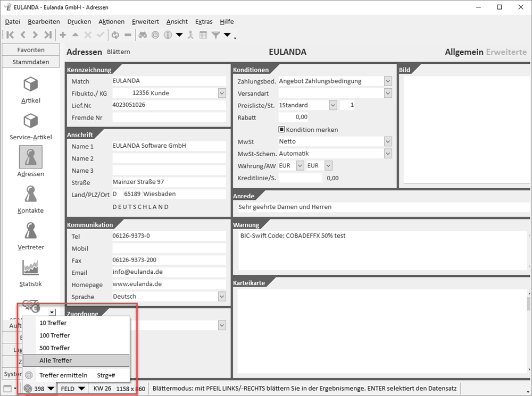
Task: Refresh the record with circular arrows icon
Action: (115, 35)
